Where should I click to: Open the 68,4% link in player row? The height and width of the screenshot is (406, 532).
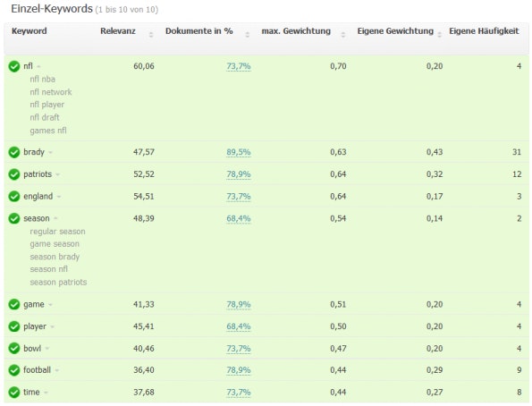click(239, 326)
